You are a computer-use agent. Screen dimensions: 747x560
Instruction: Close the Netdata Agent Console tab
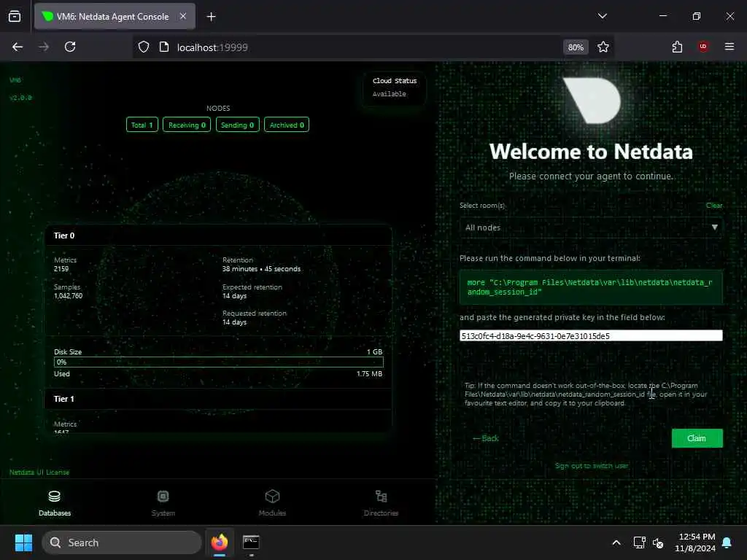point(183,16)
